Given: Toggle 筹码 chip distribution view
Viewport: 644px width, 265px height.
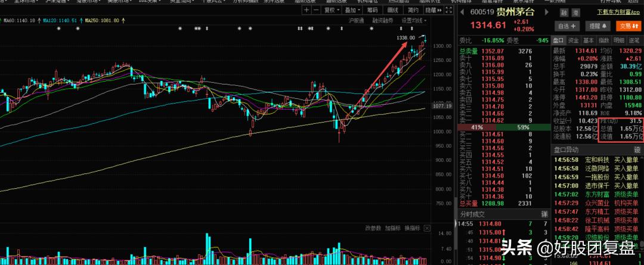Looking at the screenshot, I should [372, 10].
